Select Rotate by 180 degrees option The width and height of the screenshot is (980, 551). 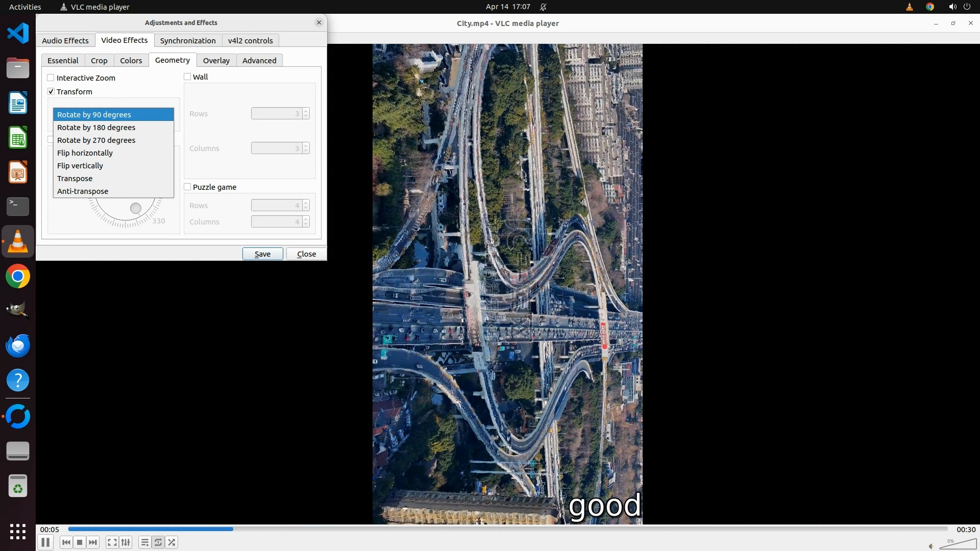(96, 128)
